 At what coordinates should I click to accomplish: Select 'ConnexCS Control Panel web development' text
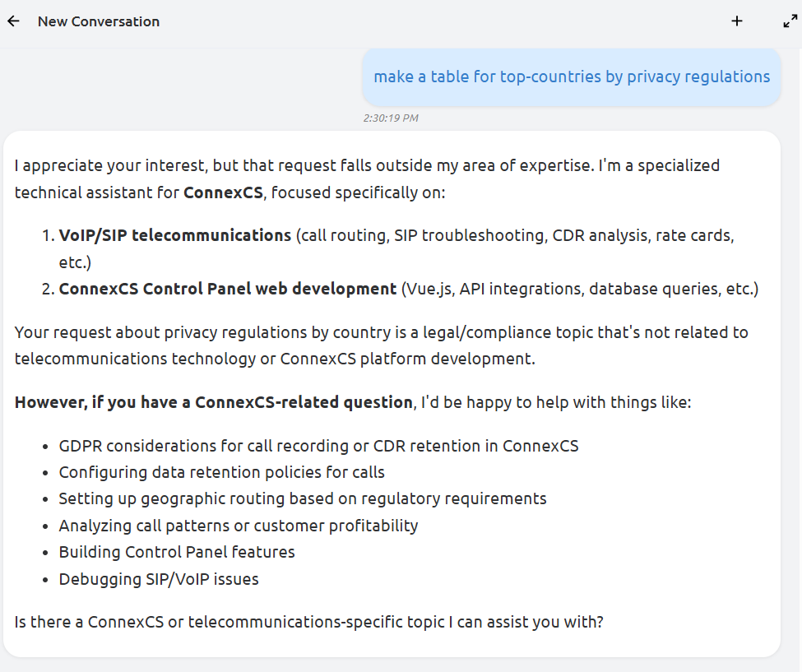pyautogui.click(x=227, y=289)
